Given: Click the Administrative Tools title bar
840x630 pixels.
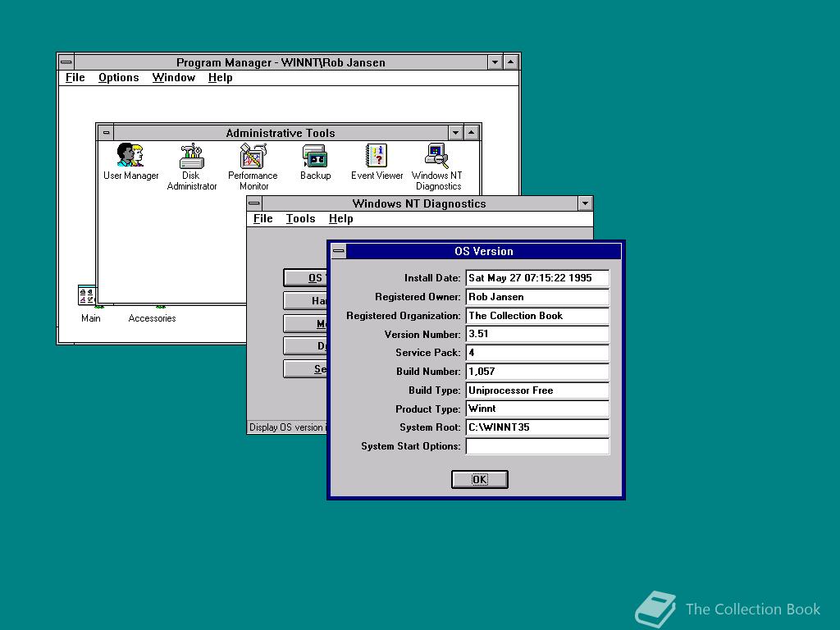Looking at the screenshot, I should [281, 133].
